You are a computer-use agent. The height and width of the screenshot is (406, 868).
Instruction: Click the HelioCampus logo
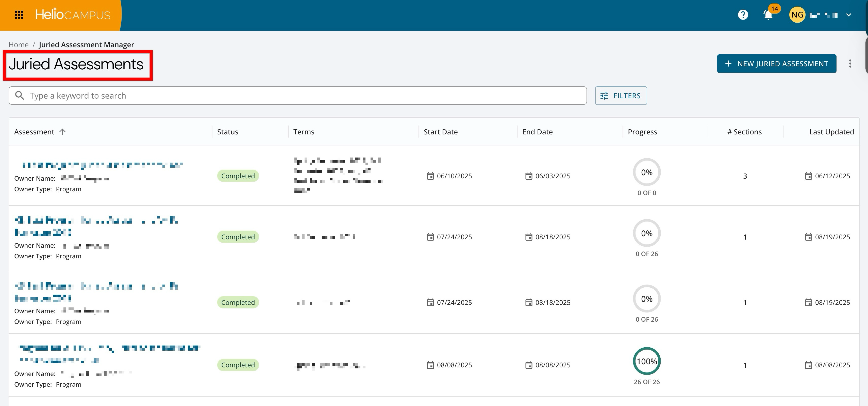coord(73,15)
